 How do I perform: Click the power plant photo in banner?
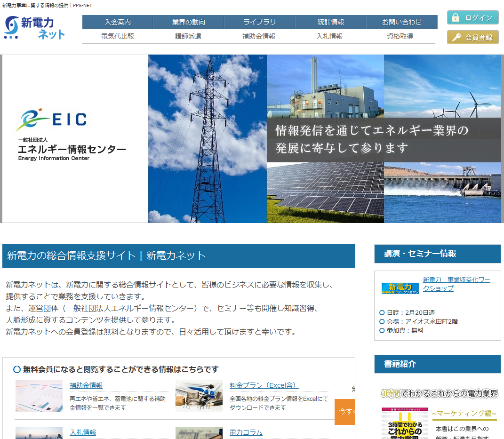pyautogui.click(x=325, y=86)
